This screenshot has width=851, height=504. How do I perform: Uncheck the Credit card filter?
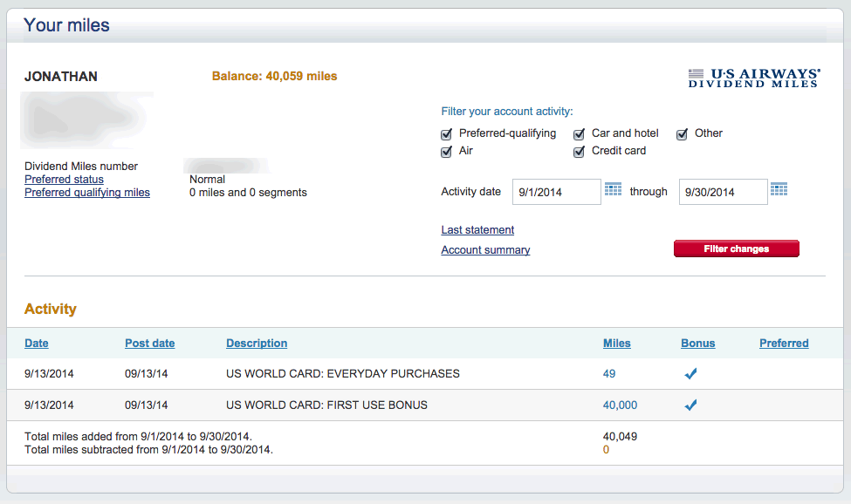(x=579, y=151)
